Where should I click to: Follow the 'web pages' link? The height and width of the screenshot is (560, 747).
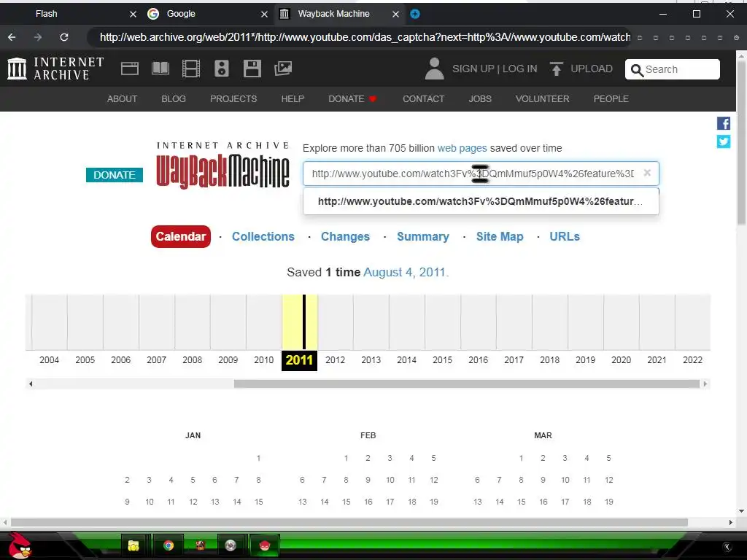462,148
